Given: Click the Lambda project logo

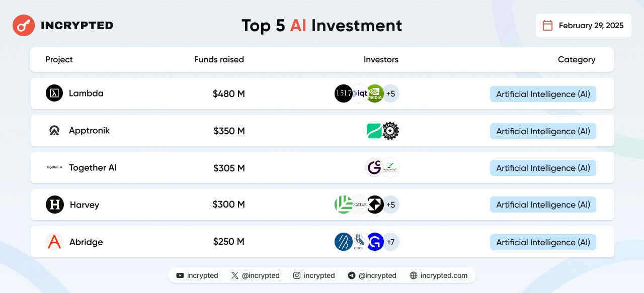Looking at the screenshot, I should click(x=54, y=93).
